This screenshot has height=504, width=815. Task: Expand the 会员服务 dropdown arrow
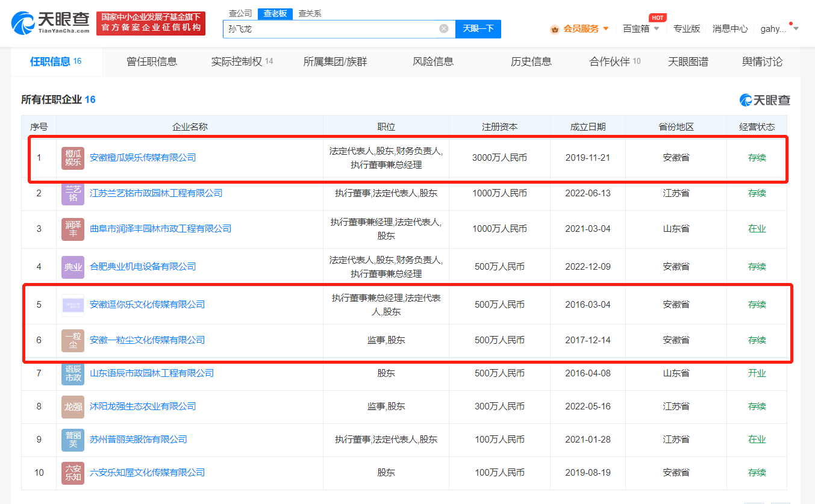[x=605, y=29]
